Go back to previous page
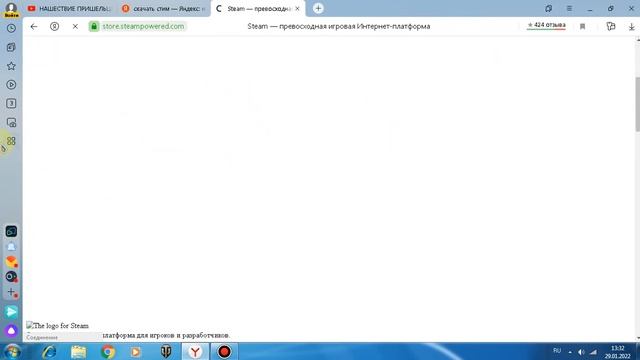Image resolution: width=640 pixels, height=360 pixels. click(x=34, y=27)
